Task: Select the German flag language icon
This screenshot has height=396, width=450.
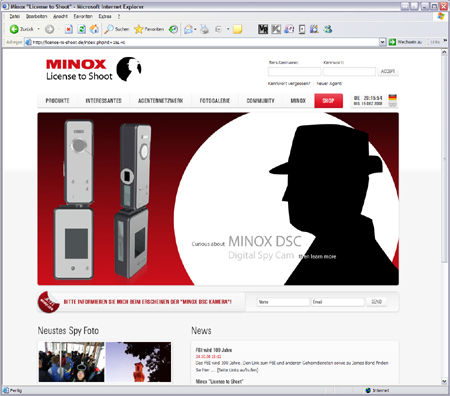Action: [x=393, y=98]
